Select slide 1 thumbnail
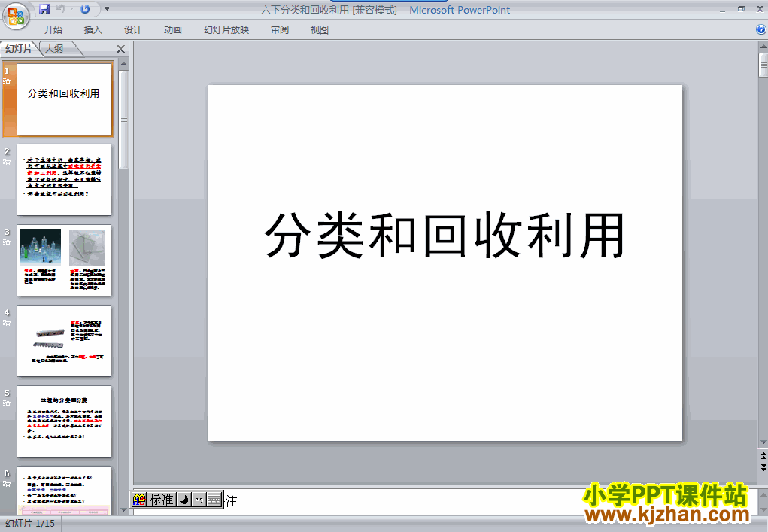This screenshot has height=532, width=768. (64, 99)
